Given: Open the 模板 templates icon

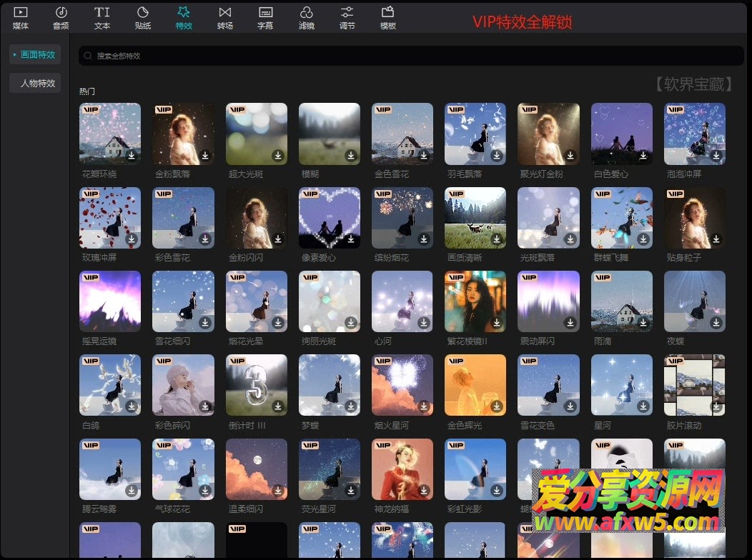Looking at the screenshot, I should click(388, 13).
